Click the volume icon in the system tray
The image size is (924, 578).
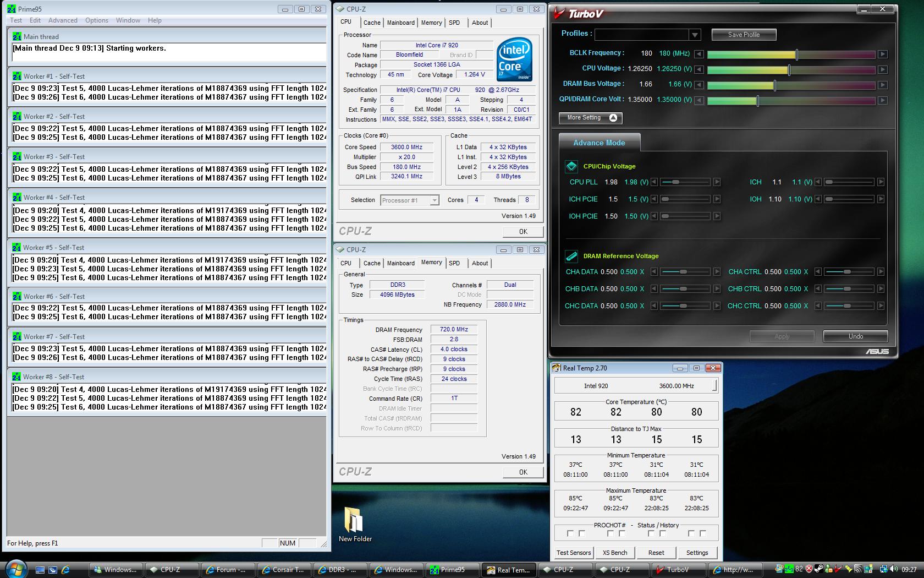tap(894, 569)
